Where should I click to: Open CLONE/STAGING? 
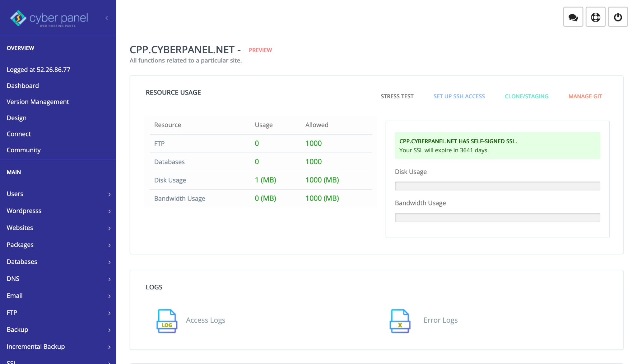[x=527, y=96]
